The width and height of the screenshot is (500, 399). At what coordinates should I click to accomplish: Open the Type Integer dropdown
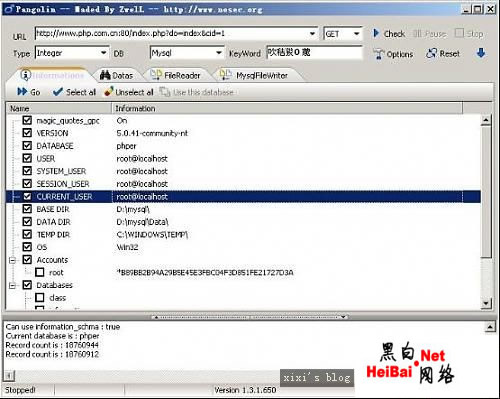pyautogui.click(x=104, y=53)
